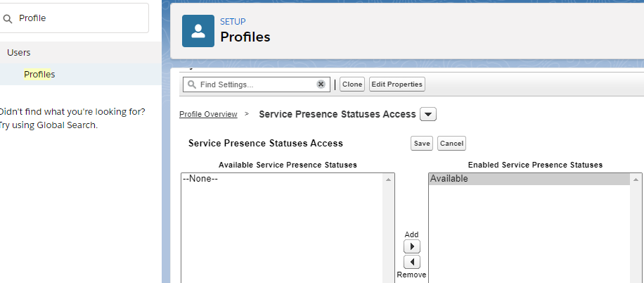Click scroll-up arrow of Available Statuses list
644x283 pixels.
click(388, 180)
